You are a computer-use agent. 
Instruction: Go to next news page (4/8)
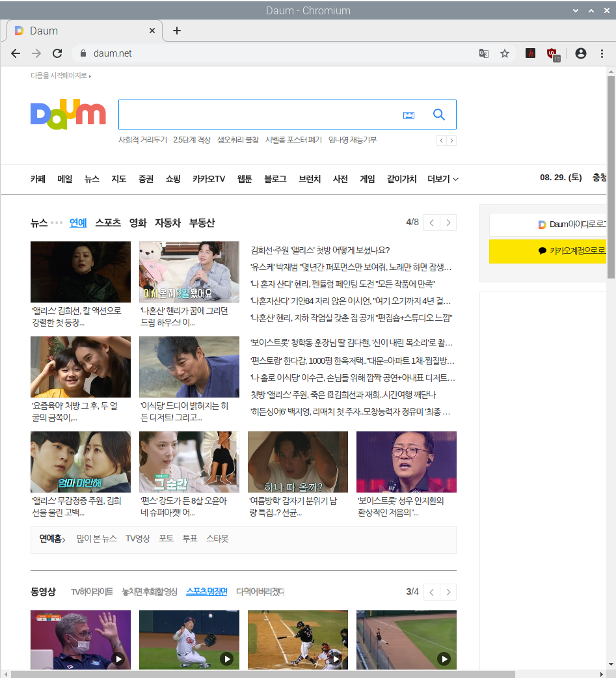448,223
